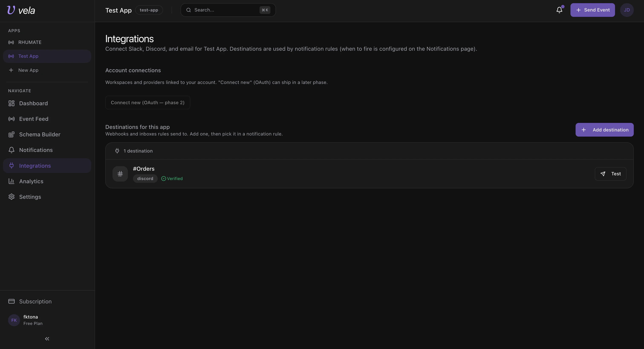The height and width of the screenshot is (349, 644).
Task: Click the Settings gear icon
Action: pyautogui.click(x=11, y=197)
